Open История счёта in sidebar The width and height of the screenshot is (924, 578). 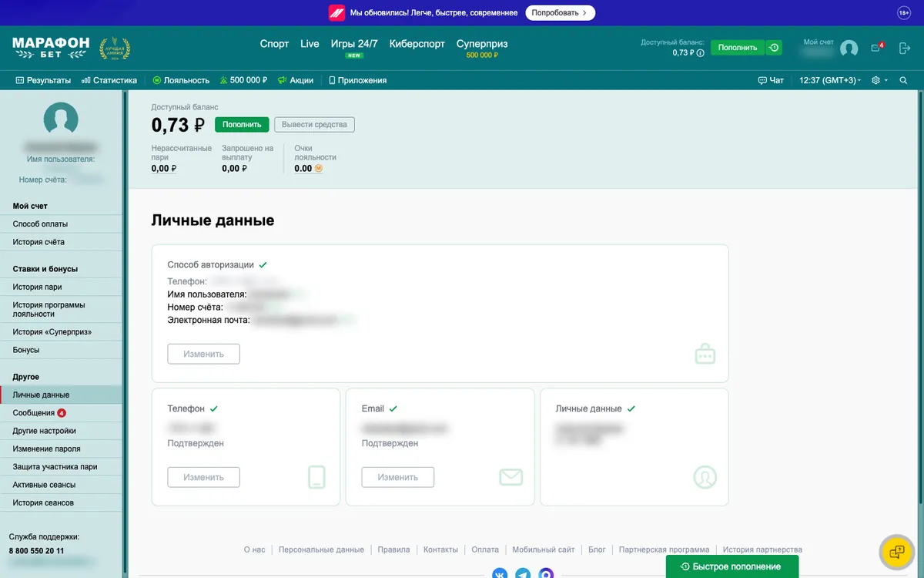coord(61,242)
